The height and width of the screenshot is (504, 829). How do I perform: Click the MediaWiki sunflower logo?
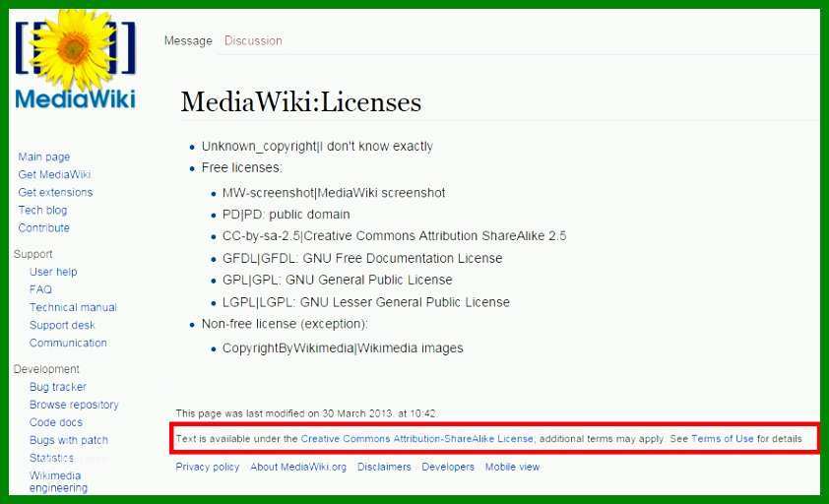75,58
